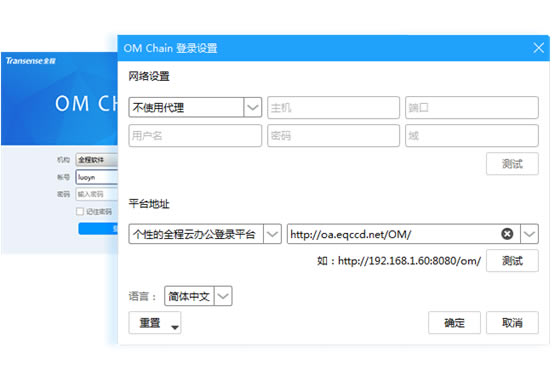Click the platform URL text field

pyautogui.click(x=393, y=234)
